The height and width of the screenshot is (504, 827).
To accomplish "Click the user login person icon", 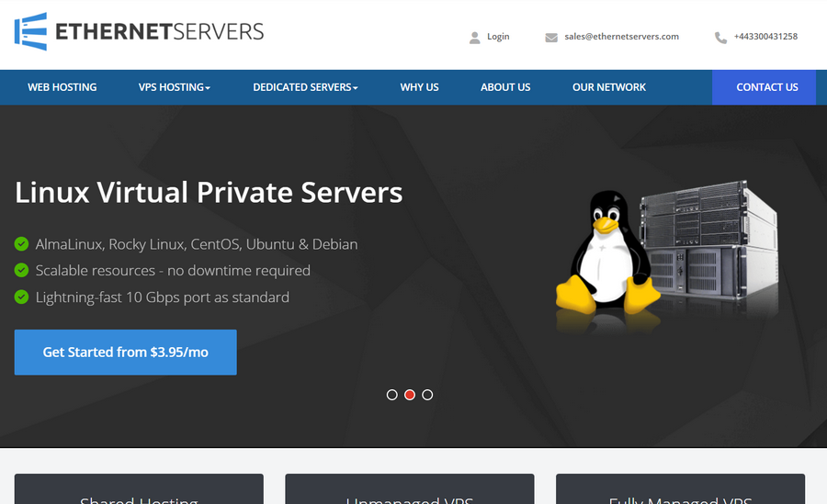I will point(475,38).
